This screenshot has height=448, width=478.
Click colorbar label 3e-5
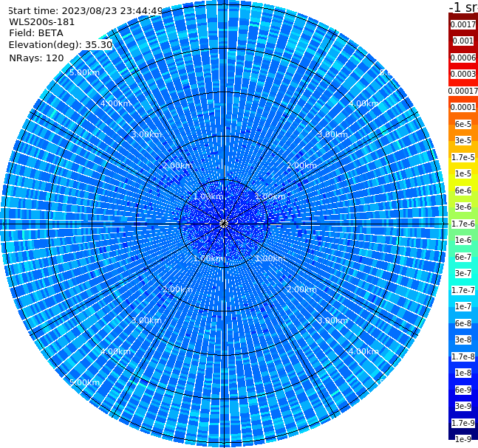[463, 140]
